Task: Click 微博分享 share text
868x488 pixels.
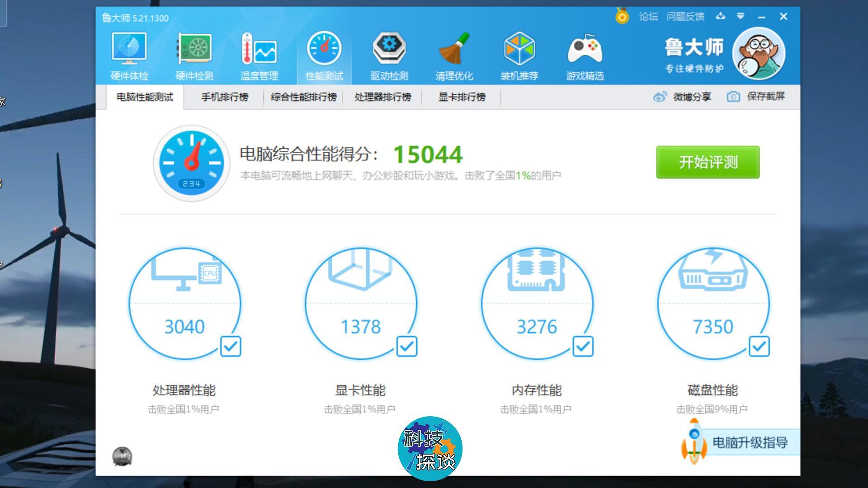Action: click(692, 97)
